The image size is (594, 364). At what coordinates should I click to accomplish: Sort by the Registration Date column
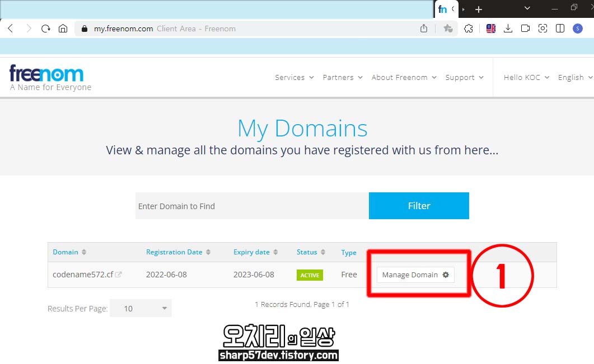point(174,252)
